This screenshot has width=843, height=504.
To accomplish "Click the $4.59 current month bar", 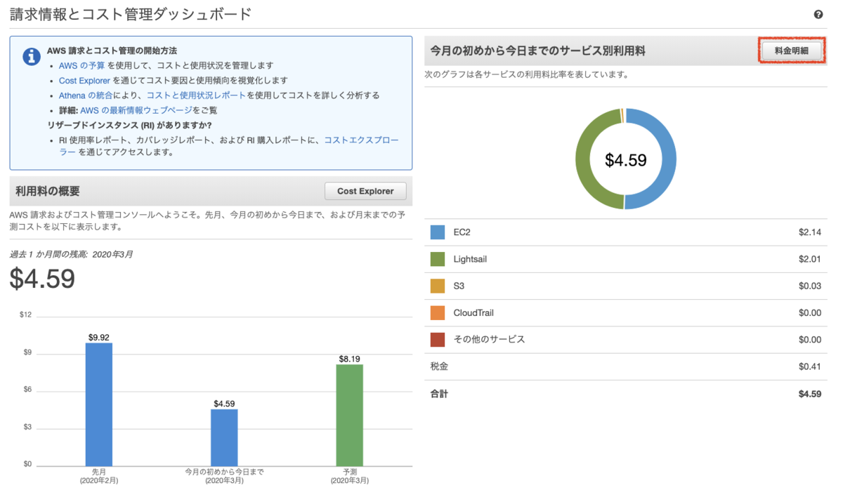I will coord(223,437).
